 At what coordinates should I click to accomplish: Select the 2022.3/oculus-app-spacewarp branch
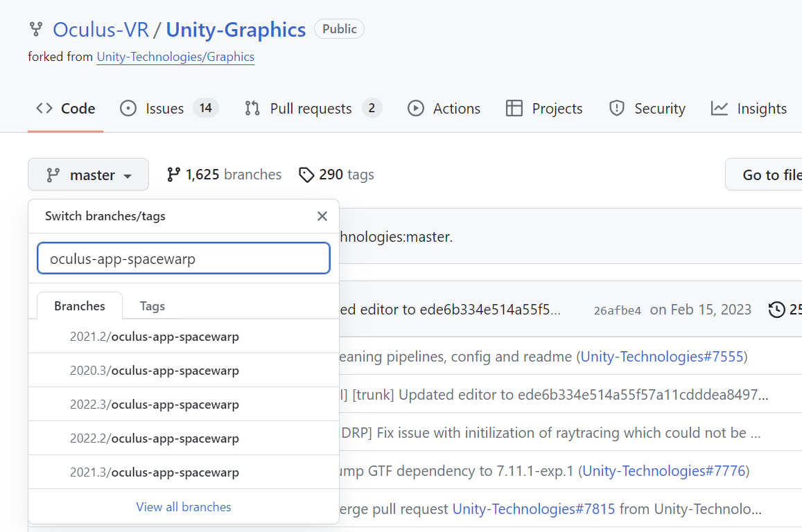tap(154, 405)
